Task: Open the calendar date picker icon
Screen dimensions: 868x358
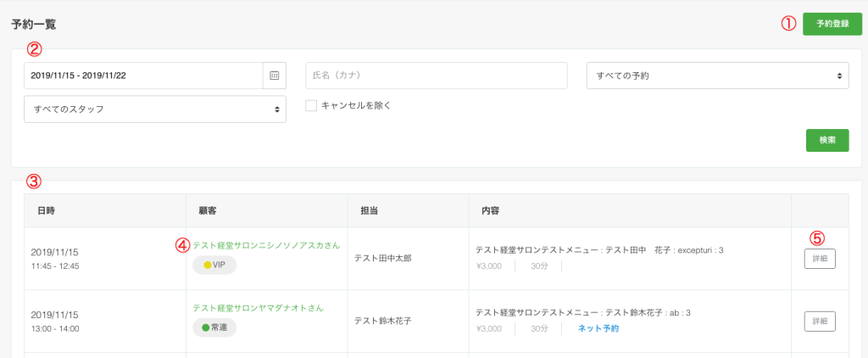Action: 275,76
